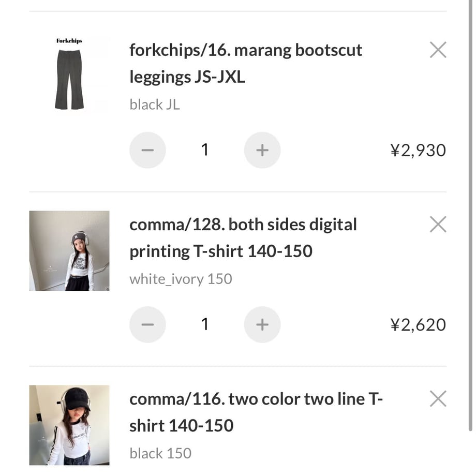476x476 pixels.
Task: Click the ¥2,620 price of T-shirt
Action: click(418, 325)
